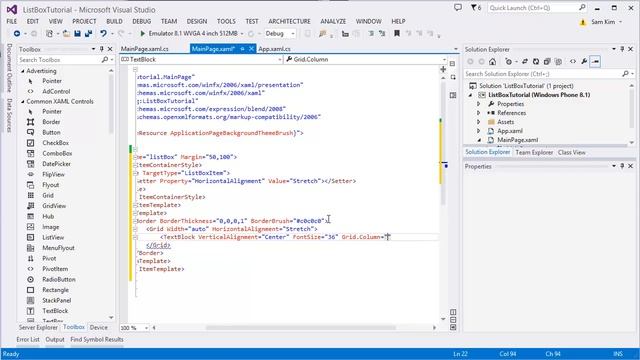Open the Server Explorer tab

[38, 327]
